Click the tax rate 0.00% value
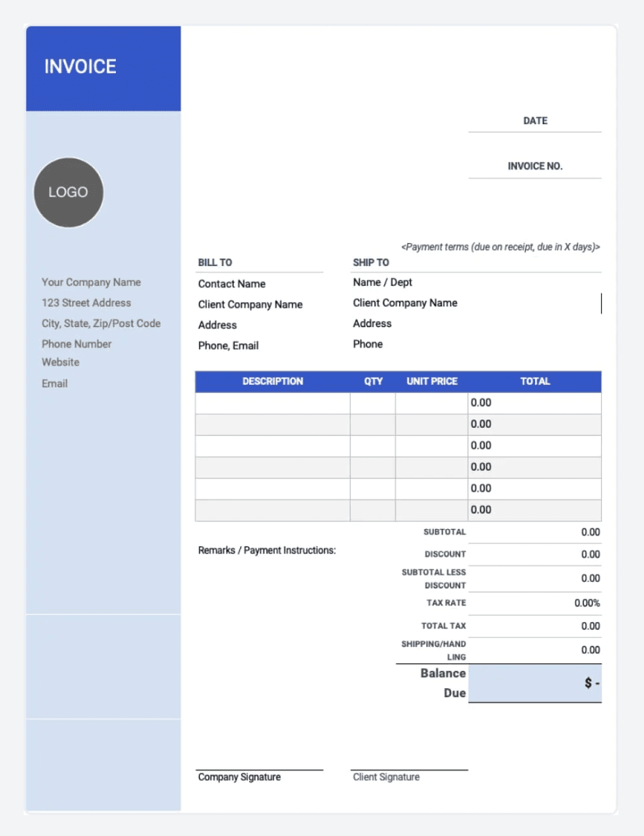644x836 pixels. [x=587, y=603]
